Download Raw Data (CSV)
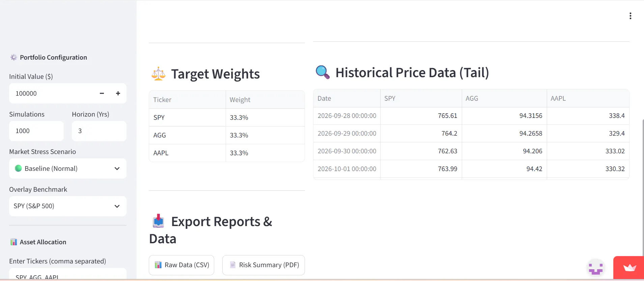This screenshot has width=644, height=281. click(x=181, y=265)
